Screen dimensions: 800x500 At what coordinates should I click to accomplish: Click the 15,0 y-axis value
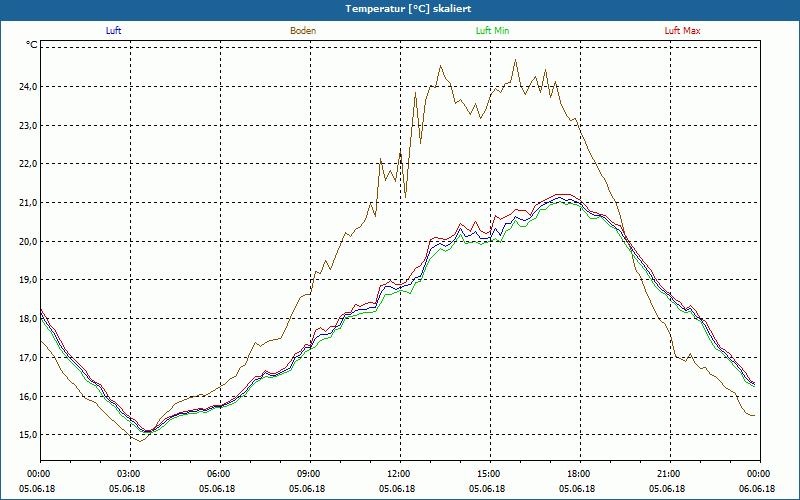pyautogui.click(x=29, y=435)
